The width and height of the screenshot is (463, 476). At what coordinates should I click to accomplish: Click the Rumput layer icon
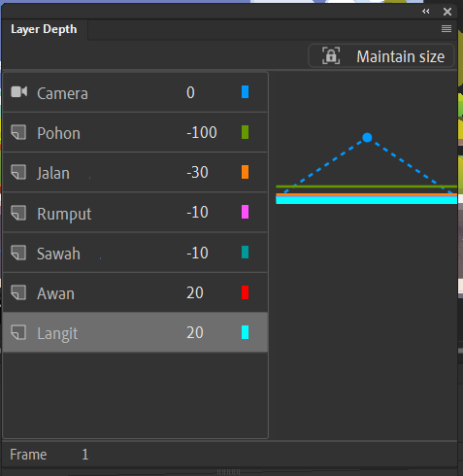click(x=18, y=213)
